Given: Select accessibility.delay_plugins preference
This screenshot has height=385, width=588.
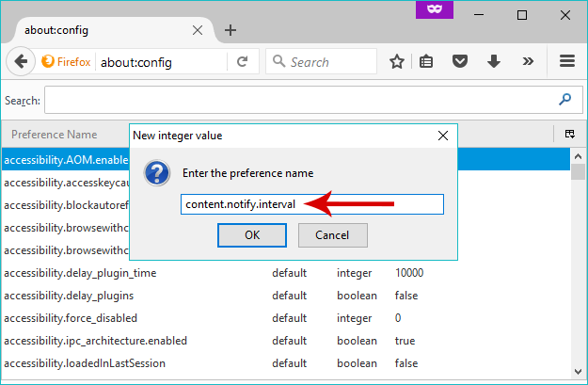Looking at the screenshot, I should coord(69,296).
